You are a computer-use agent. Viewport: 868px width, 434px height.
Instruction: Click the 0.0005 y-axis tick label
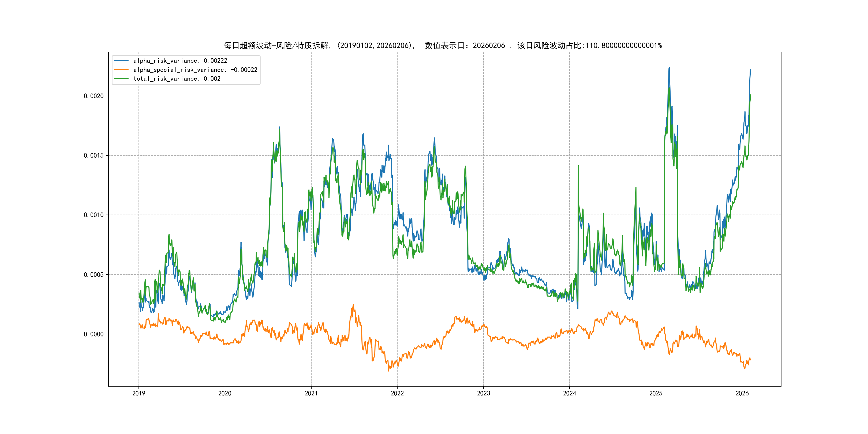(93, 275)
